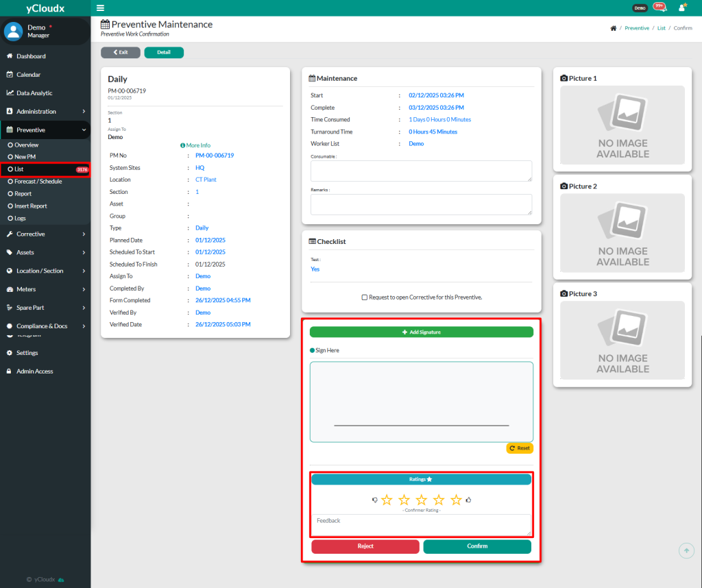This screenshot has width=702, height=588.
Task: Expand the Administration sidebar menu
Action: [45, 111]
